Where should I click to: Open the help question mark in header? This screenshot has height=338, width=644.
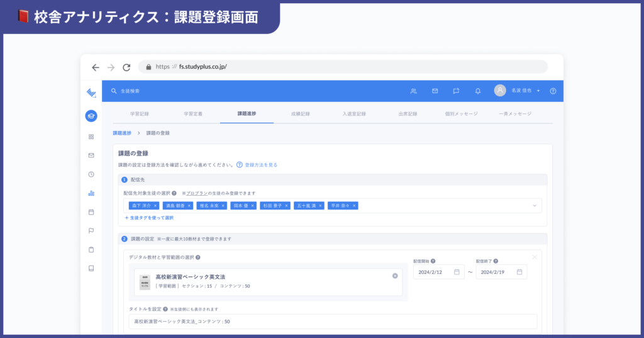[x=553, y=91]
